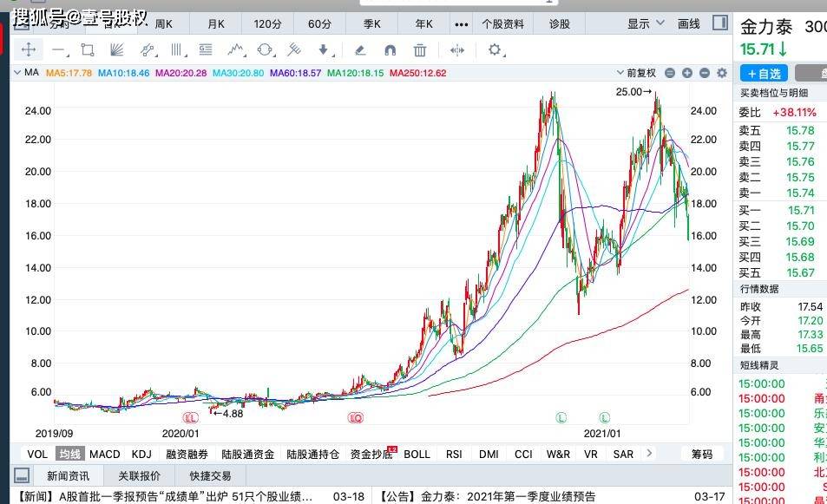The height and width of the screenshot is (504, 827).
Task: Open chart settings gear in drawing toolbar
Action: click(495, 50)
